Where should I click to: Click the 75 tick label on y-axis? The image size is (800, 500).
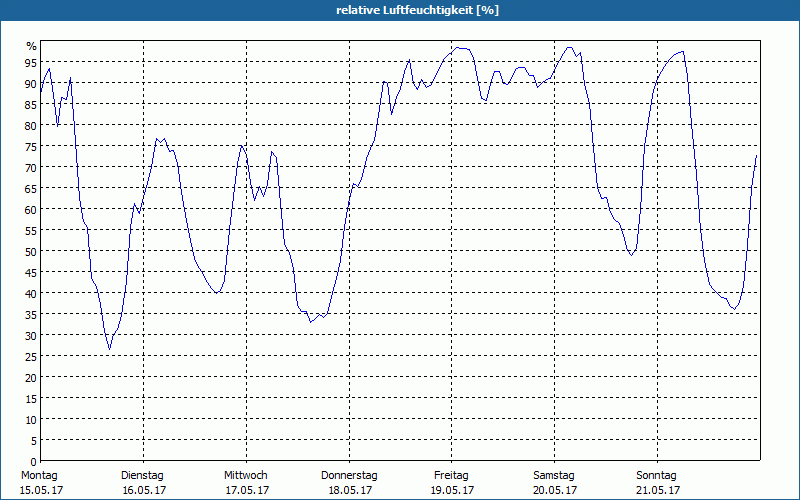coord(31,146)
